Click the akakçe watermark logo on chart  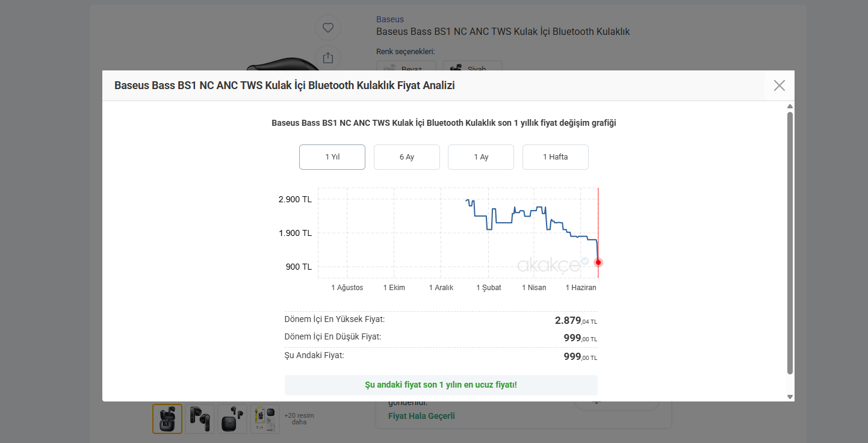[553, 264]
